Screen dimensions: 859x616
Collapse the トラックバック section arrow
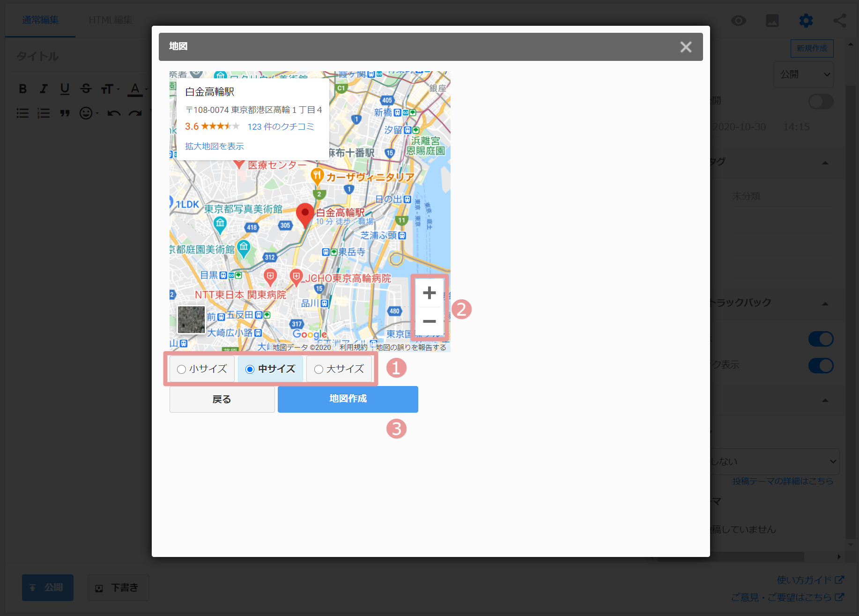coord(825,304)
